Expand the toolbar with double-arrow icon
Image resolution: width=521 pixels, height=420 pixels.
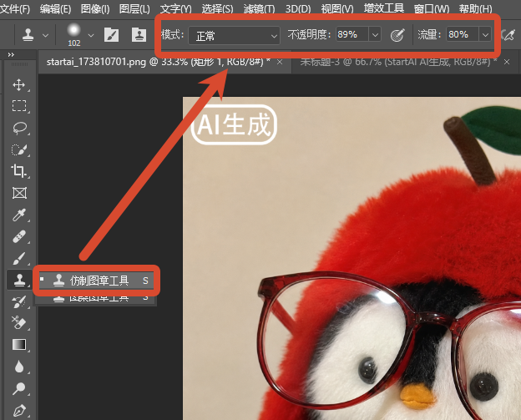click(11, 55)
